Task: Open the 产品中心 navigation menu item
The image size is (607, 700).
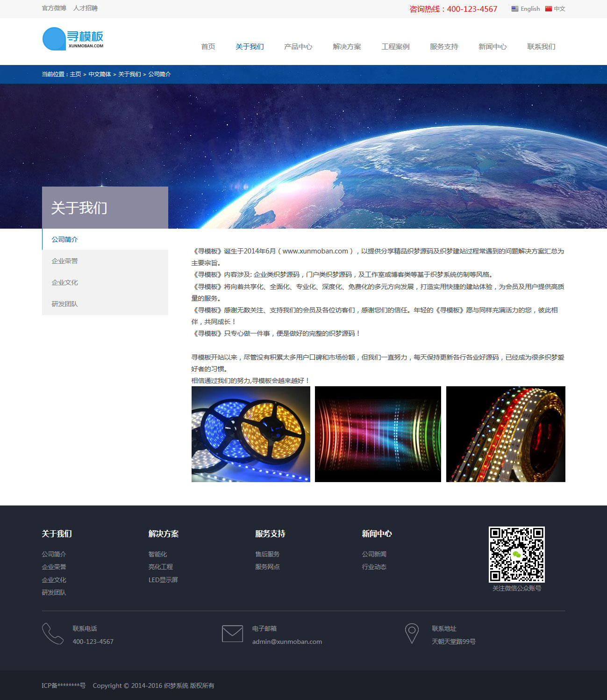Action: pyautogui.click(x=298, y=47)
